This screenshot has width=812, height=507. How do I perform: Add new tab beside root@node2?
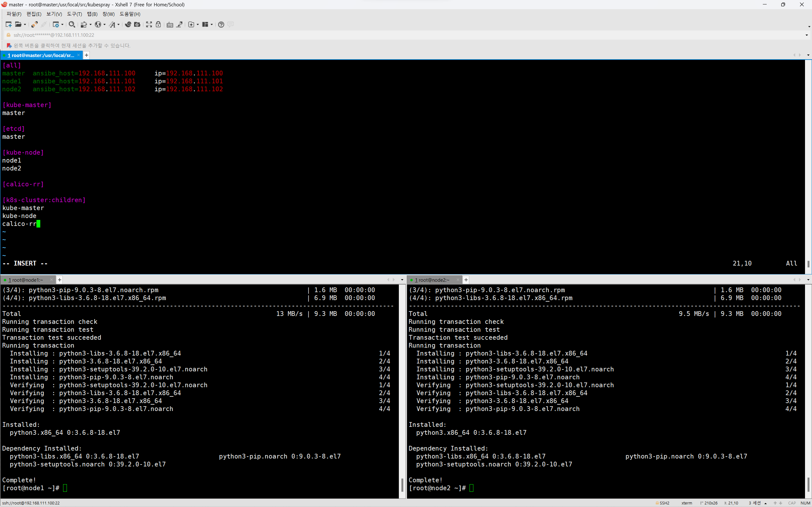(x=466, y=280)
